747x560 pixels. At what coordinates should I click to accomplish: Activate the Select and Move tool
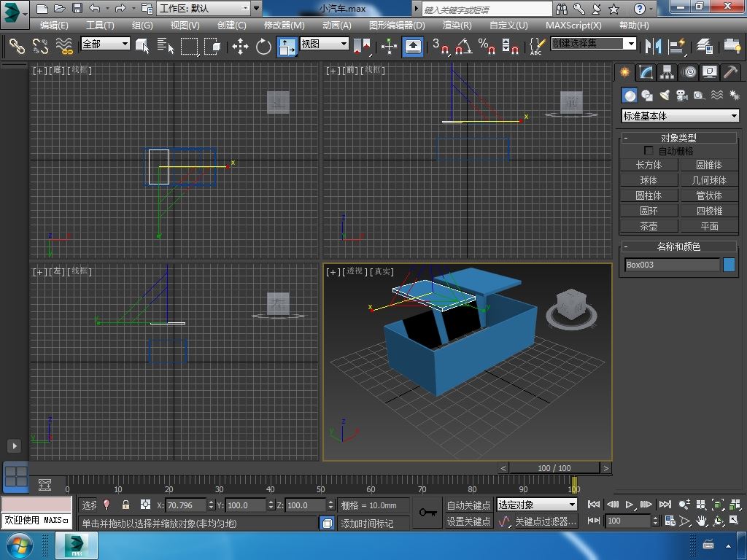click(240, 47)
